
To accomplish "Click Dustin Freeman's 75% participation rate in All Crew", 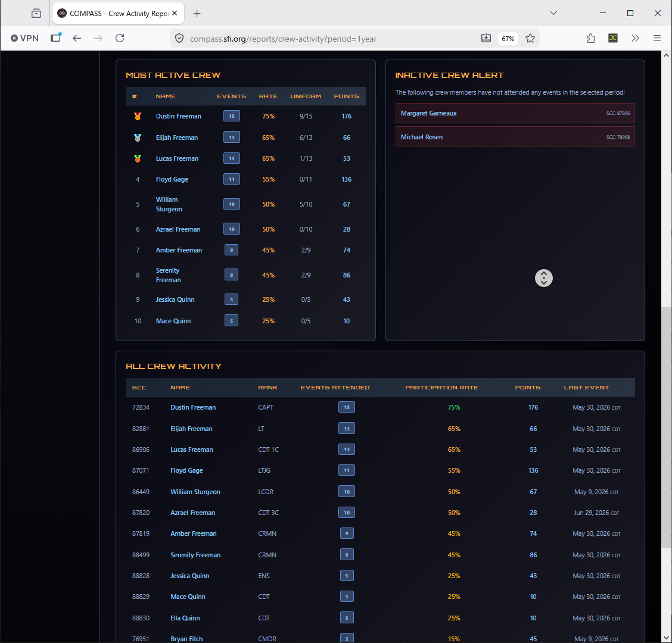I will point(454,407).
